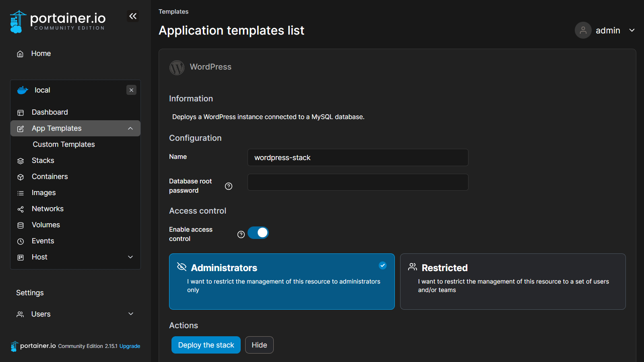644x362 pixels.
Task: Select the Restricted access option
Action: pyautogui.click(x=512, y=281)
